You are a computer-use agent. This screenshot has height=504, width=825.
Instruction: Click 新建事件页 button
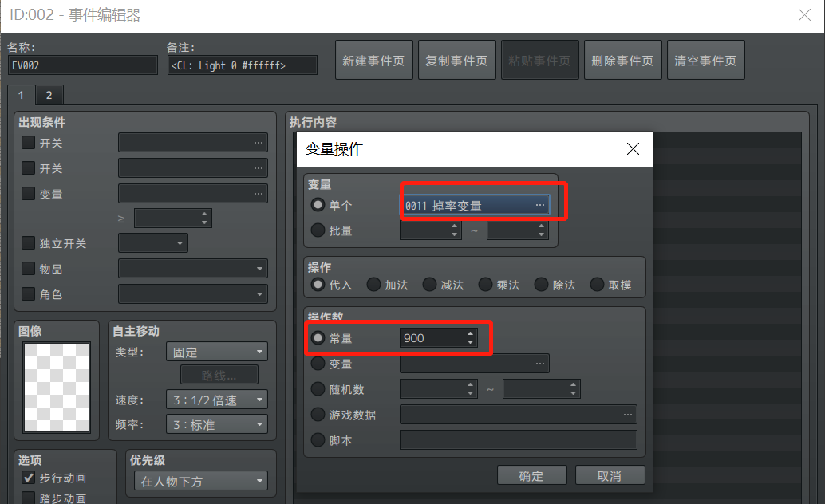373,60
